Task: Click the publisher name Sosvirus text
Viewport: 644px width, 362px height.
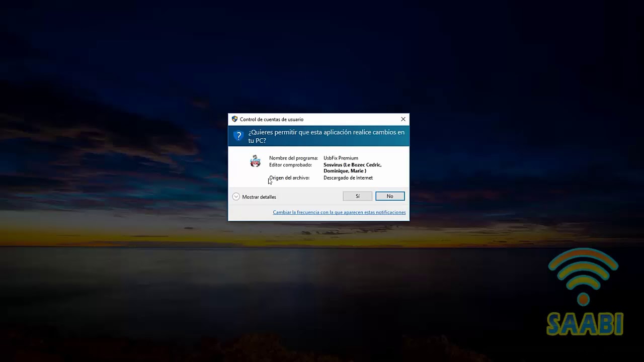Action: [352, 168]
